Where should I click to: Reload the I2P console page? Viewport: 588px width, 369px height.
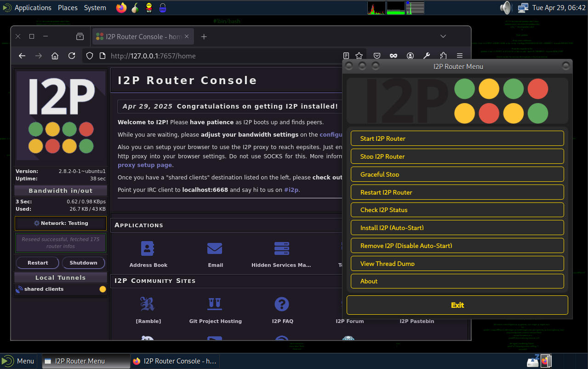pyautogui.click(x=72, y=56)
